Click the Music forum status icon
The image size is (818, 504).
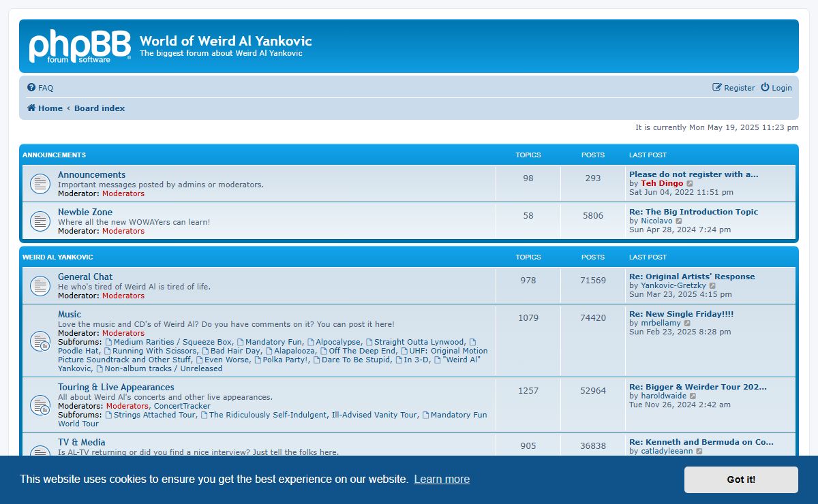[40, 341]
